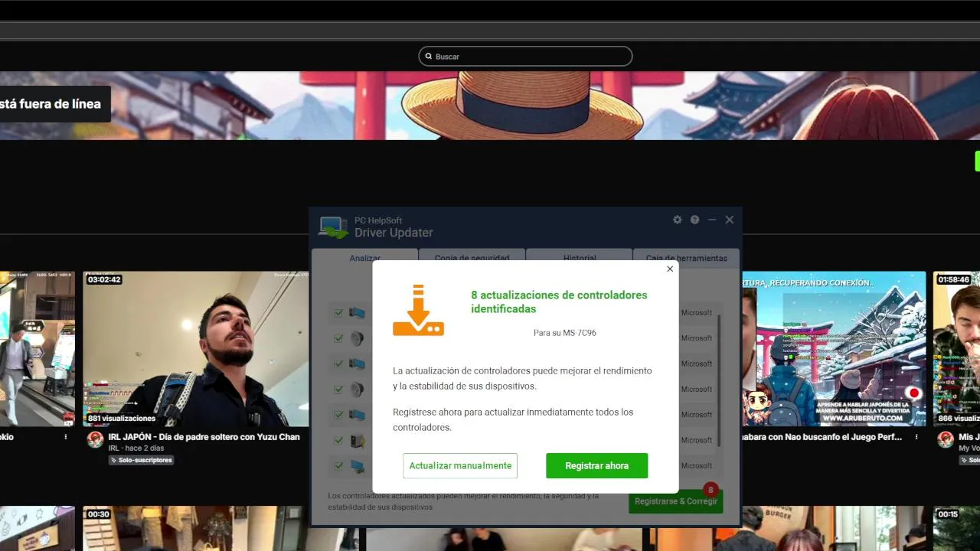This screenshot has height=551, width=980.
Task: Click the seventh driver row monitor icon
Action: point(357,465)
